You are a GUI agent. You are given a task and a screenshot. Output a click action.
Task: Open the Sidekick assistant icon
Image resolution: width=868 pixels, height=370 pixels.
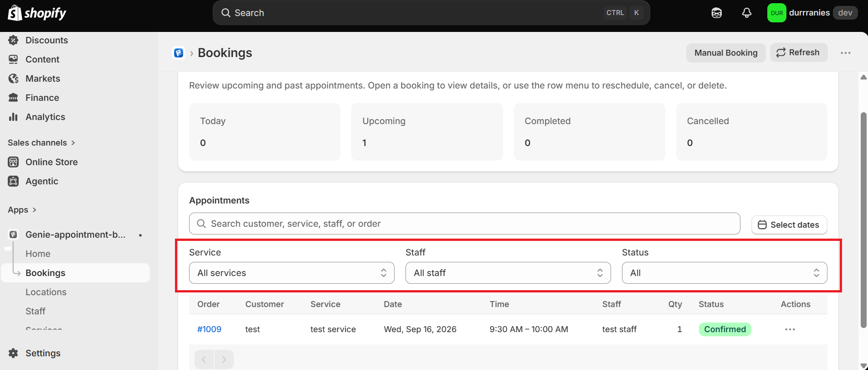(717, 13)
